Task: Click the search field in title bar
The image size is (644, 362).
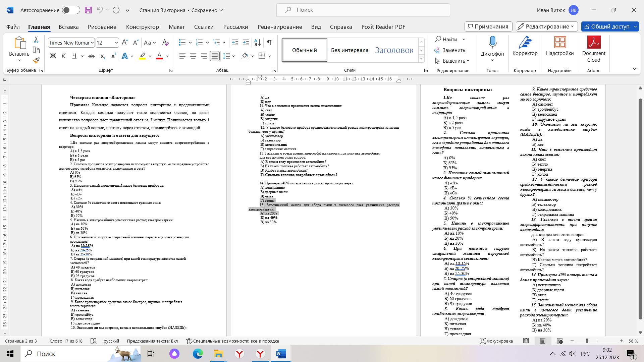Action: [363, 10]
